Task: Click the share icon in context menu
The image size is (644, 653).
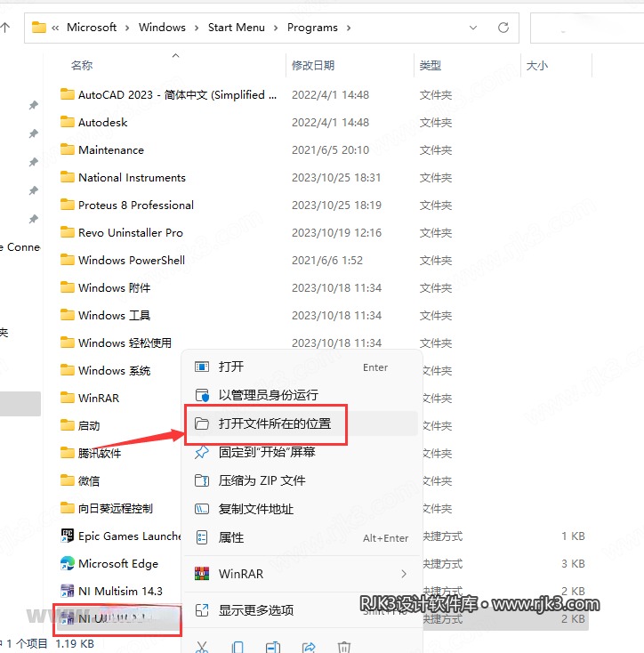Action: [309, 647]
